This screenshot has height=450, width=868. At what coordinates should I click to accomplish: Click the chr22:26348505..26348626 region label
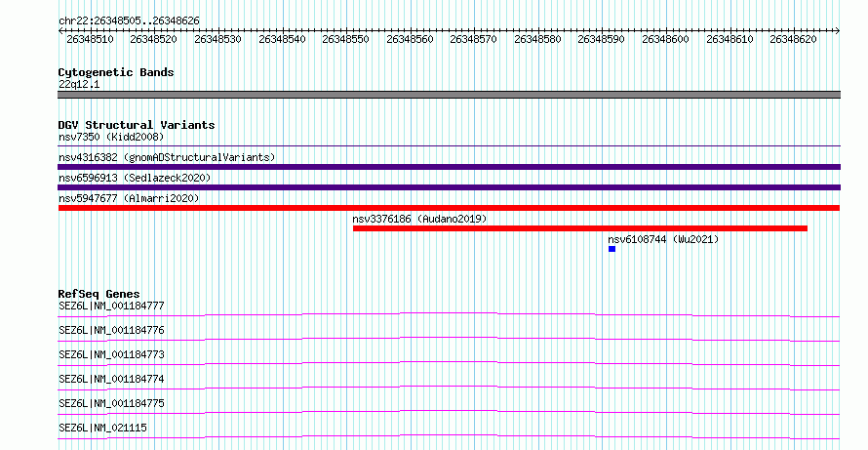(x=129, y=20)
